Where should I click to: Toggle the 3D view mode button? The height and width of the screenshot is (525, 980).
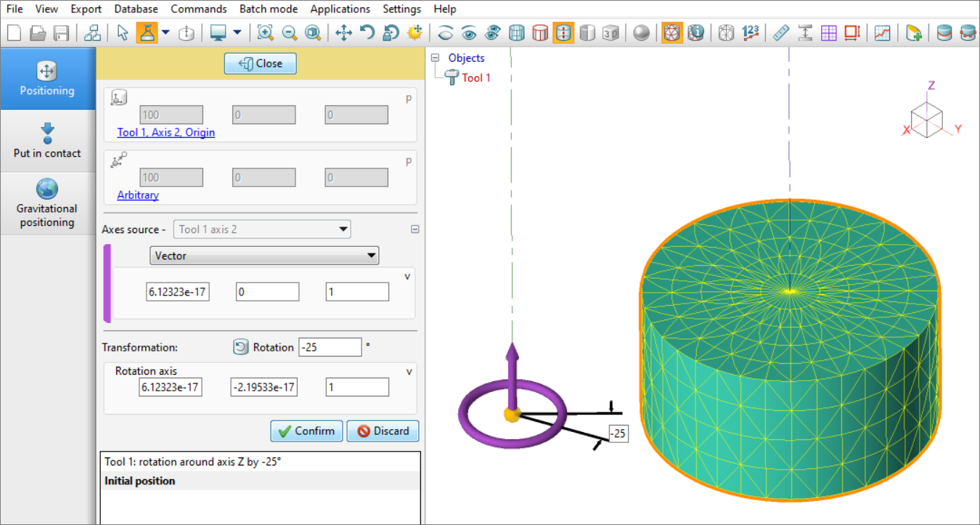tap(611, 33)
